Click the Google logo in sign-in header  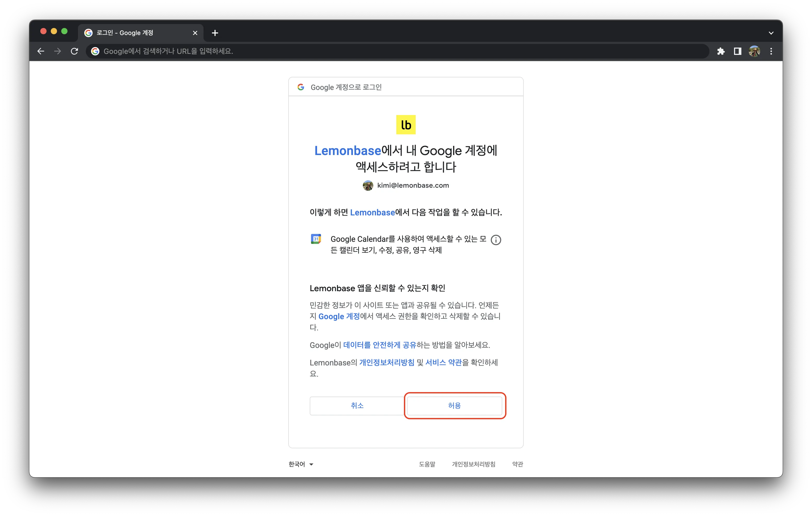(301, 87)
